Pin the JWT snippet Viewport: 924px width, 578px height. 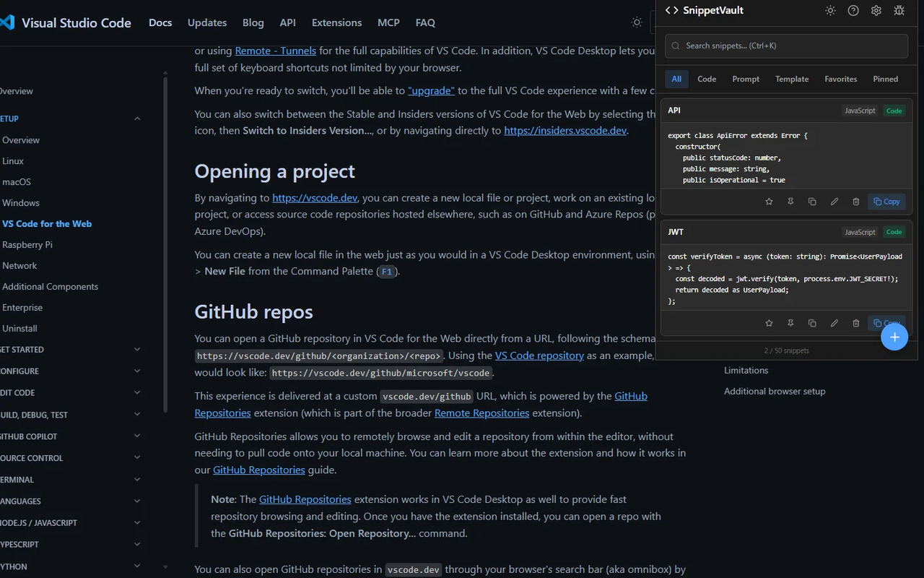790,323
